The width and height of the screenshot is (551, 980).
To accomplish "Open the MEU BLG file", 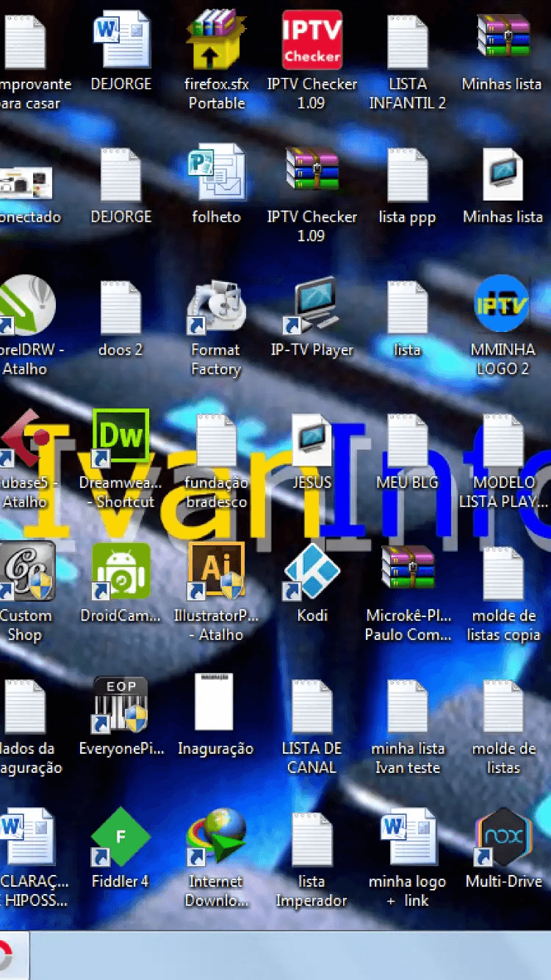I will click(408, 441).
